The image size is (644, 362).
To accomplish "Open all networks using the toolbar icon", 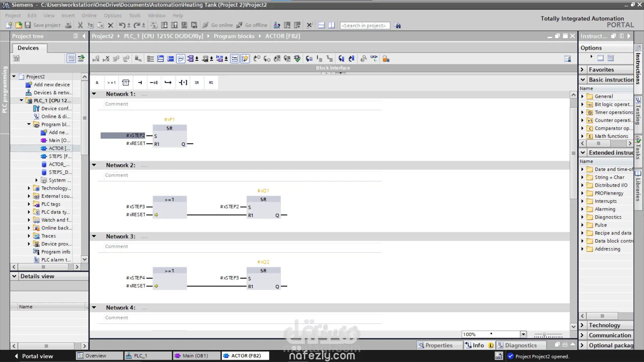I will (161, 59).
